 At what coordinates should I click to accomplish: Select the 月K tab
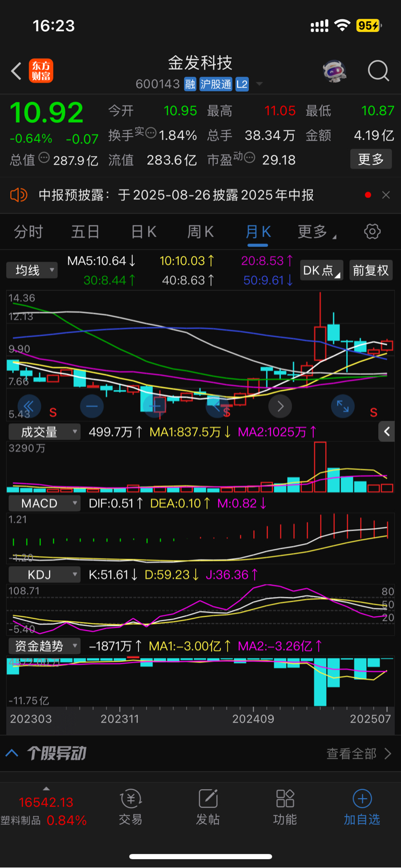coord(258,232)
